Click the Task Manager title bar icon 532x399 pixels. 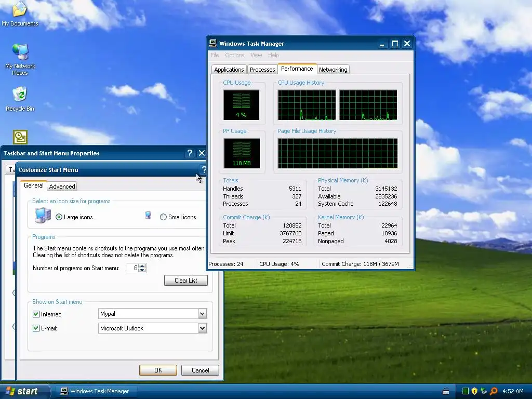click(x=212, y=43)
